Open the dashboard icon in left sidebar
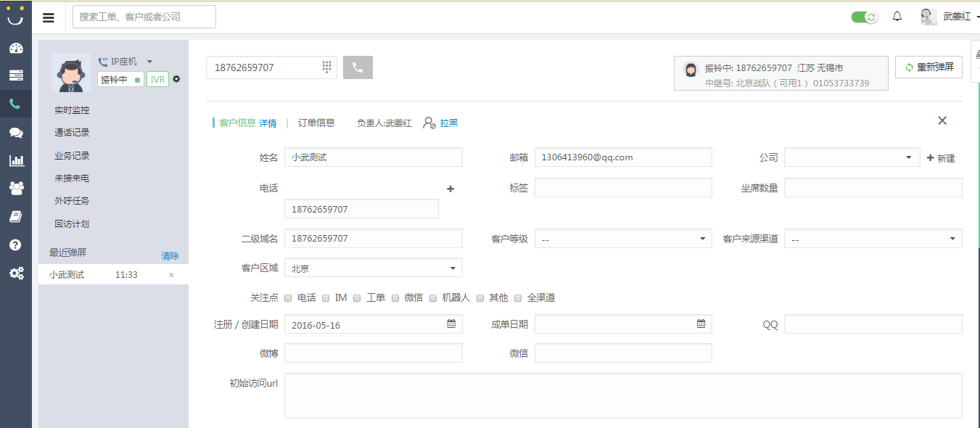The image size is (980, 428). 15,49
